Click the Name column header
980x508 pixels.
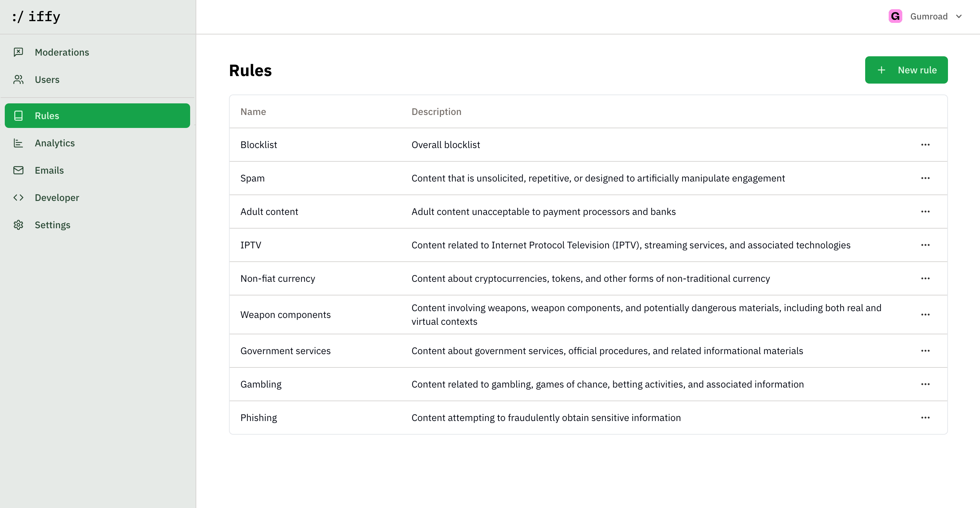pos(253,112)
